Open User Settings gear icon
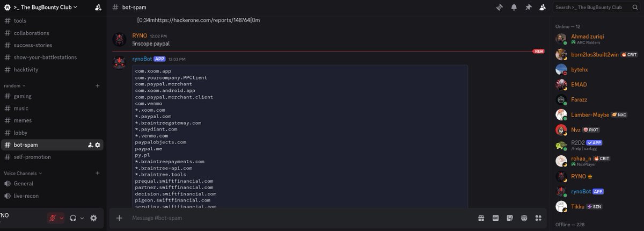This screenshot has height=231, width=644. [x=93, y=218]
